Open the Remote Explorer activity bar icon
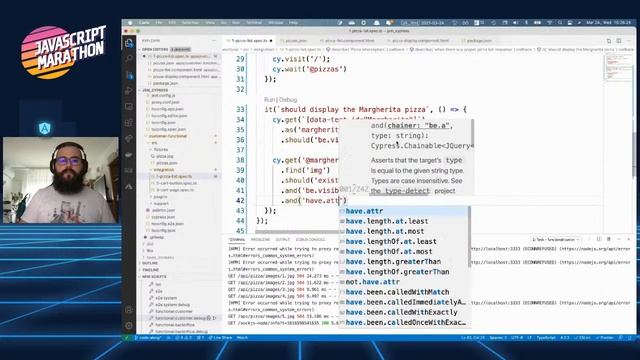 (129, 107)
